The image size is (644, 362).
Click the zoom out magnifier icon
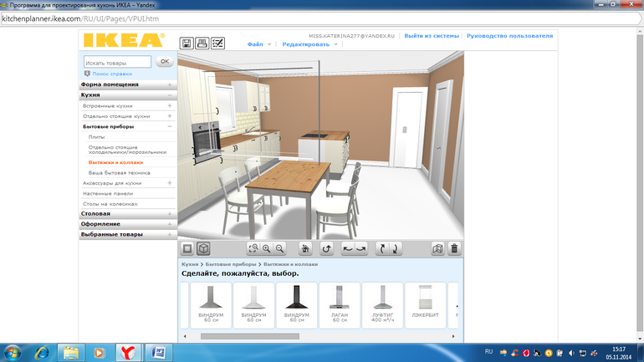280,248
